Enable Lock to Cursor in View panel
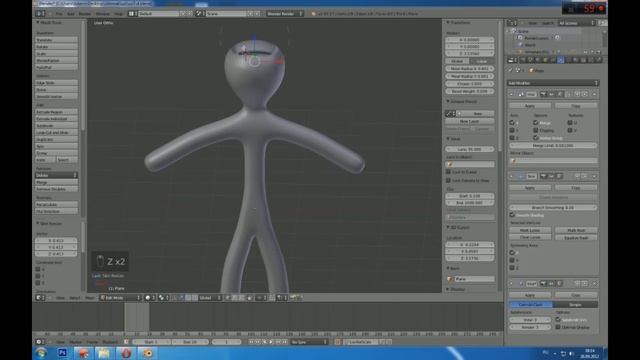 (448, 172)
